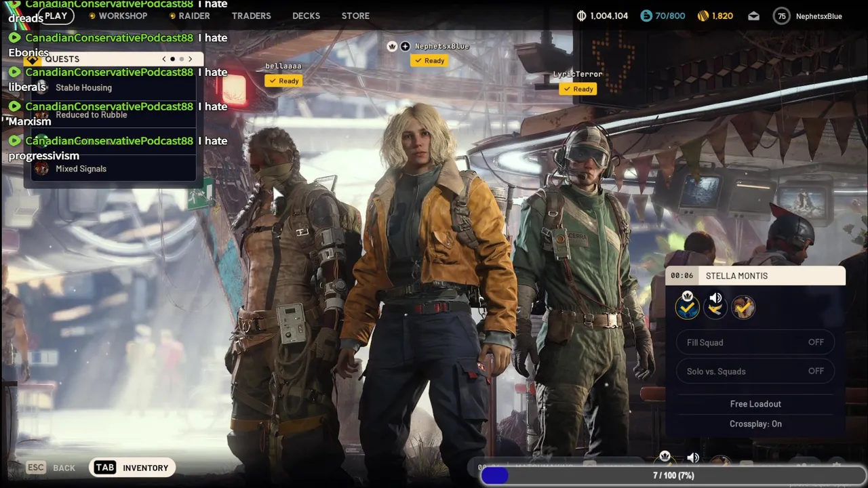Click NephetsxBlue's Ready badge
868x488 pixels.
coord(429,60)
